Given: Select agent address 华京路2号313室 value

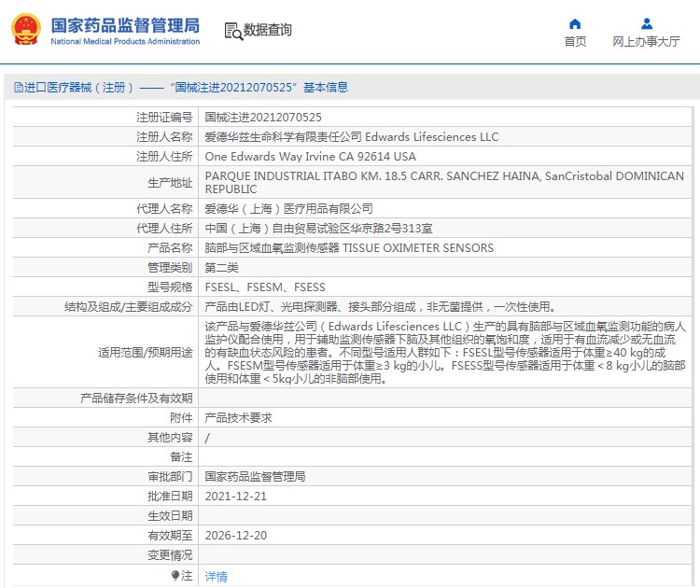Looking at the screenshot, I should 318,228.
